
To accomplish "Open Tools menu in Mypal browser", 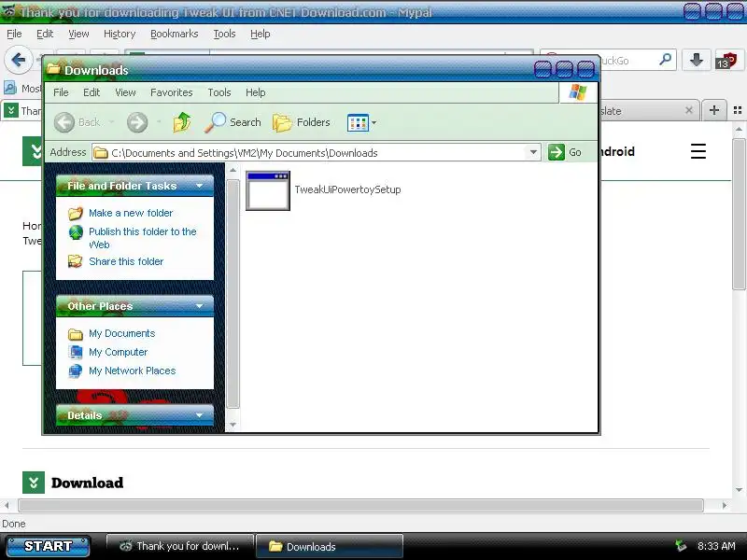I will point(224,34).
